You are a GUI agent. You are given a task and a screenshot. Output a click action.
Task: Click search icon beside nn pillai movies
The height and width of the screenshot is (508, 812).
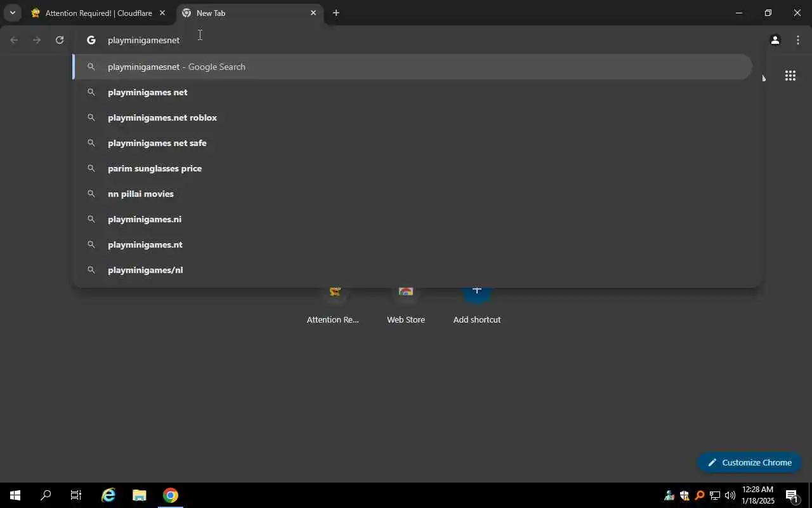coord(91,194)
